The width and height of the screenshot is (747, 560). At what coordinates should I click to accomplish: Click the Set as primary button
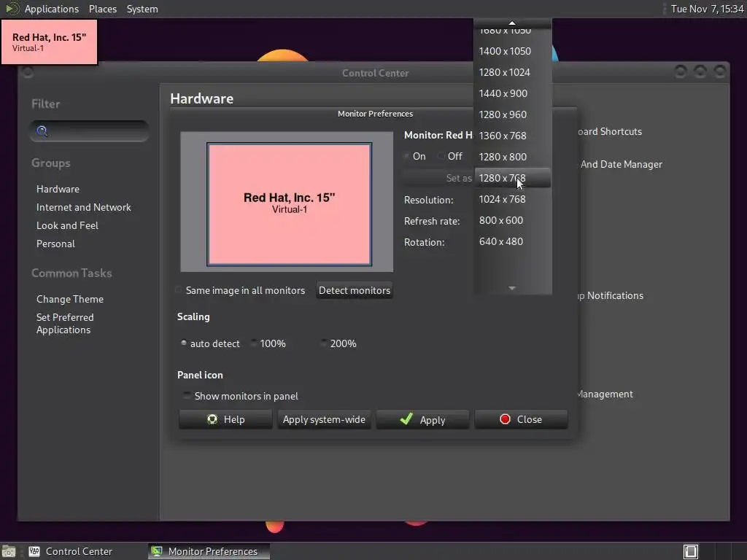(438, 178)
